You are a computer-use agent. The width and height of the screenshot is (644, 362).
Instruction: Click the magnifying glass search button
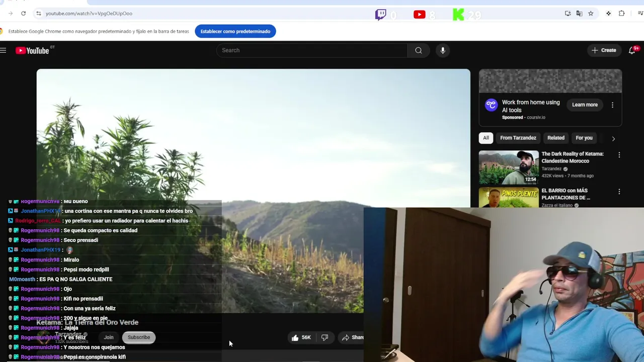419,50
